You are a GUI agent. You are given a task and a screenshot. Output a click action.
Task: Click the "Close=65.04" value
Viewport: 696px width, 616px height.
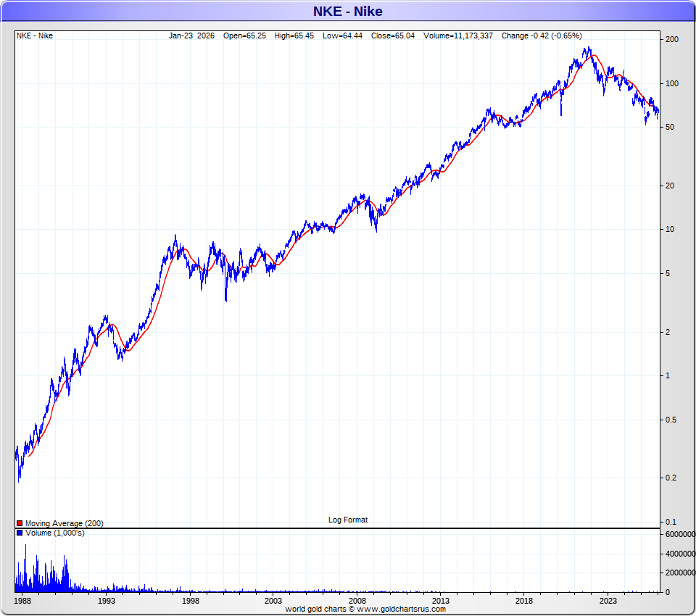(393, 36)
